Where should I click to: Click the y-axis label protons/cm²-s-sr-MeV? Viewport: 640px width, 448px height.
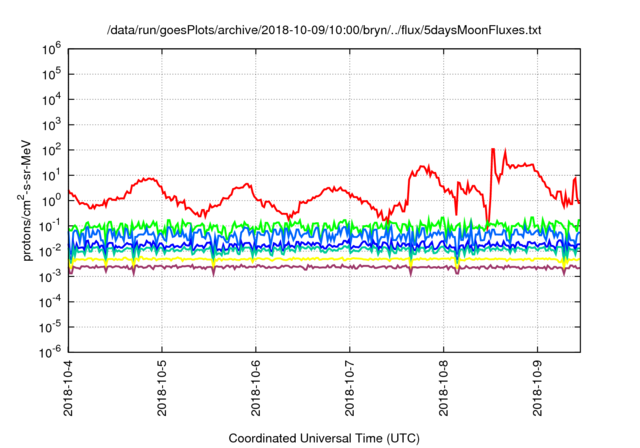coord(24,200)
